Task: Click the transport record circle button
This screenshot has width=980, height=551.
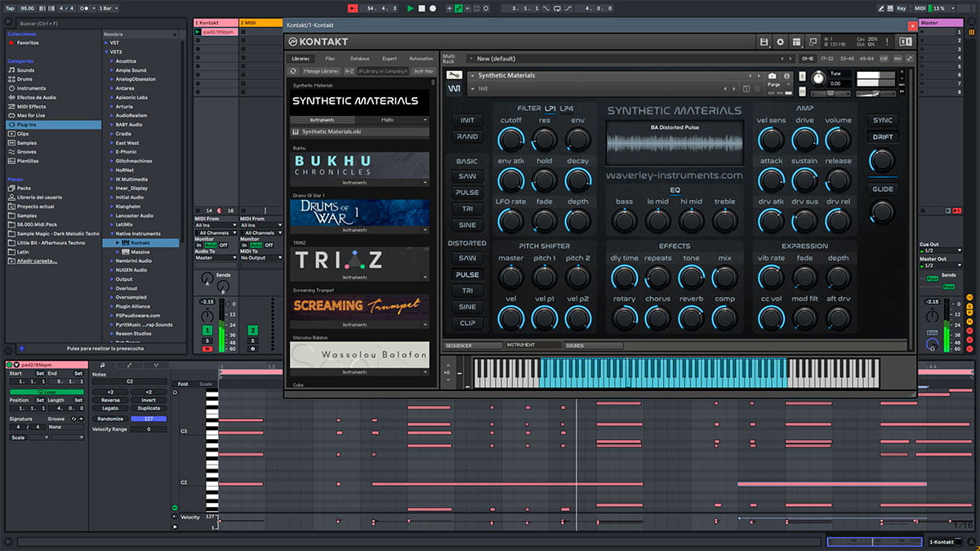Action: (433, 8)
